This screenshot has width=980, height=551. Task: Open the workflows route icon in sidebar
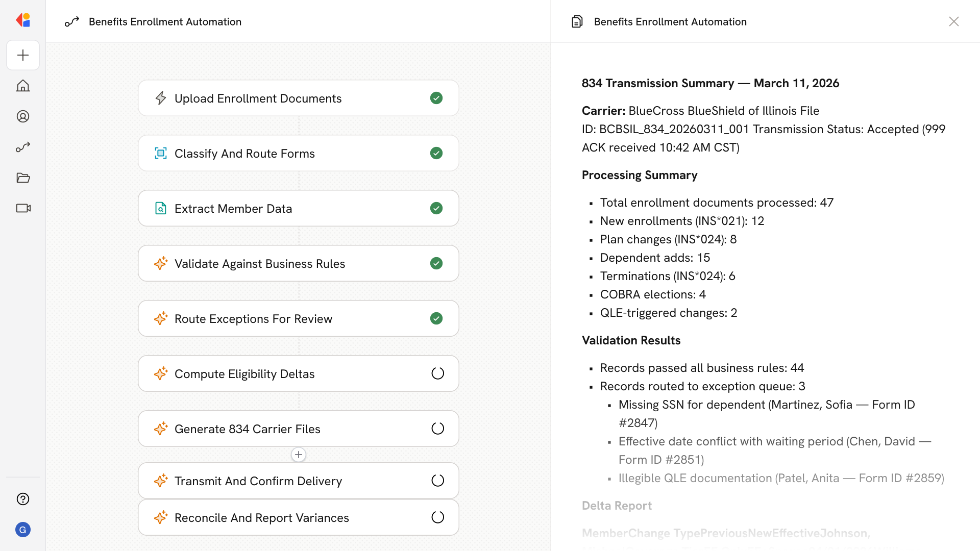23,147
